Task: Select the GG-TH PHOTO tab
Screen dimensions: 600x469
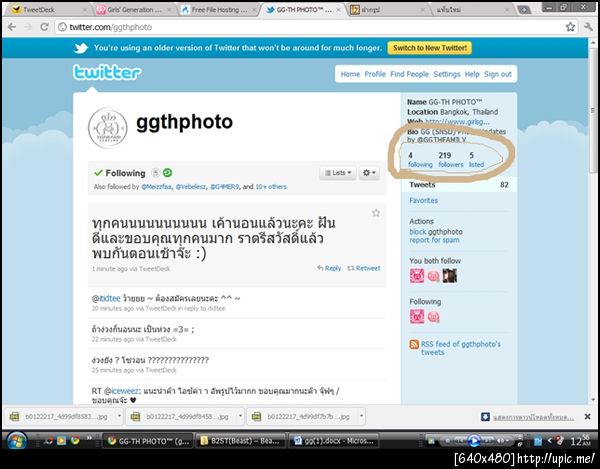Action: (x=303, y=10)
